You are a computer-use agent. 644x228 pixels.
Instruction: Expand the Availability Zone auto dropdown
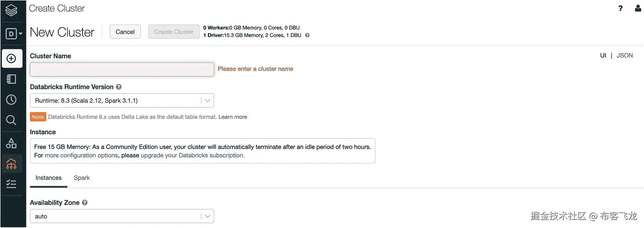[122, 216]
